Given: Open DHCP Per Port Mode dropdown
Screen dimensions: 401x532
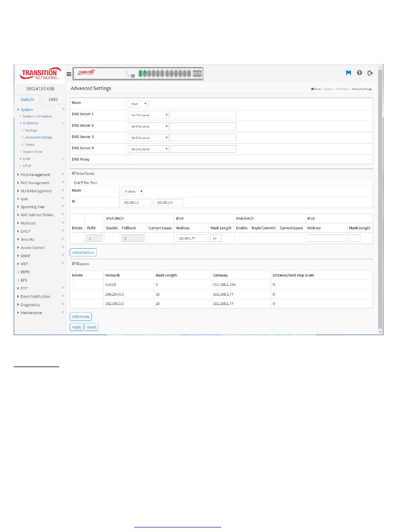Looking at the screenshot, I should point(132,191).
